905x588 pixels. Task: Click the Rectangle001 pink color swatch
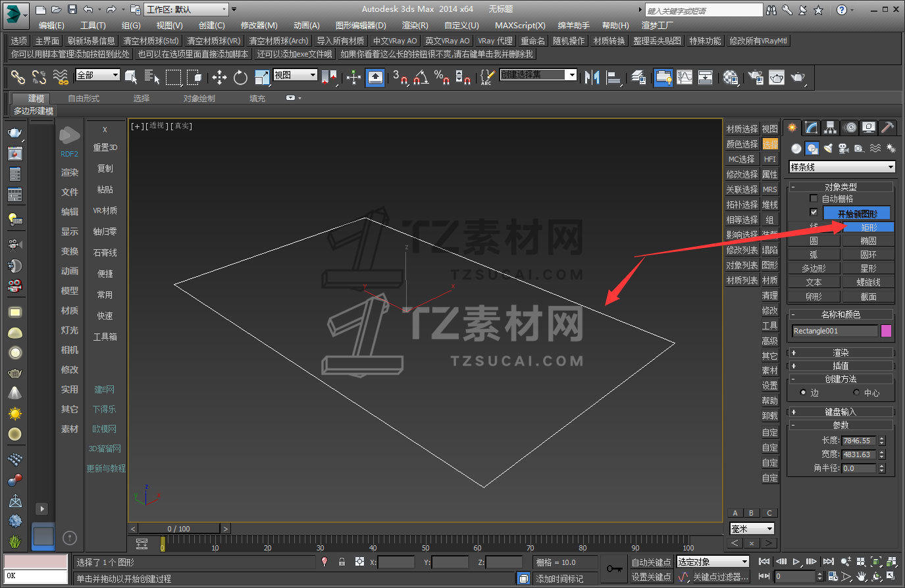click(x=886, y=331)
